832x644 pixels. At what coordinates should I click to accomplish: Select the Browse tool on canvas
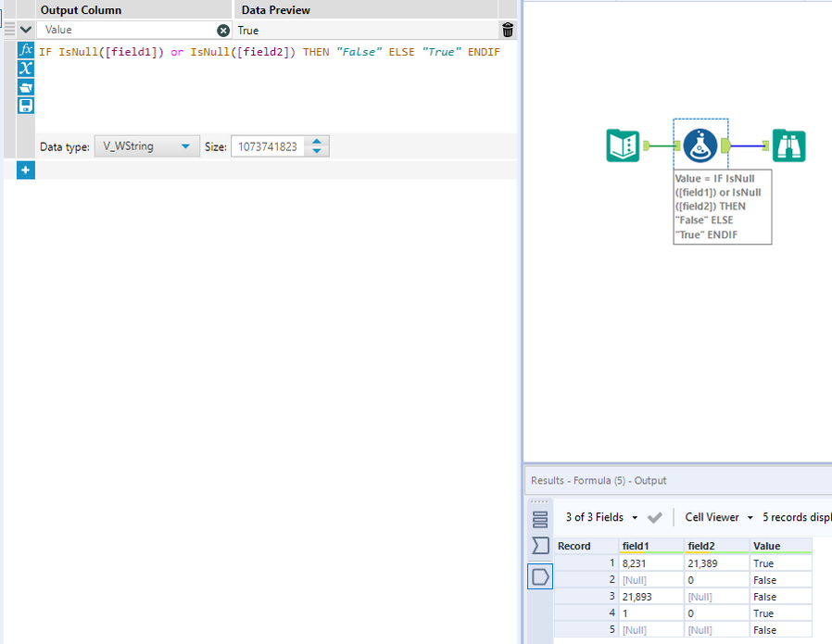788,145
